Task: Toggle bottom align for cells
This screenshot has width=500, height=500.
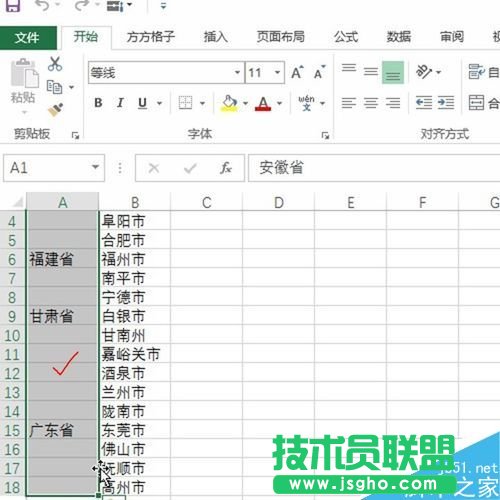Action: [x=393, y=72]
